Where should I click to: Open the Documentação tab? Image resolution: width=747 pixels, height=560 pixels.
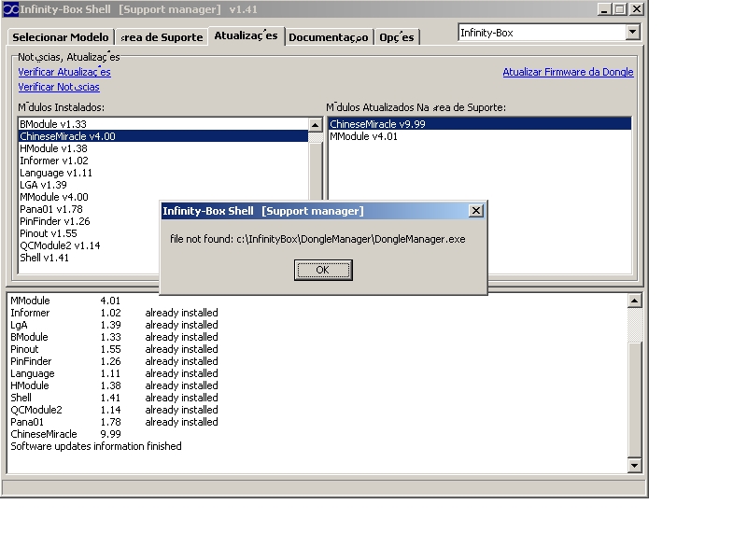(329, 37)
